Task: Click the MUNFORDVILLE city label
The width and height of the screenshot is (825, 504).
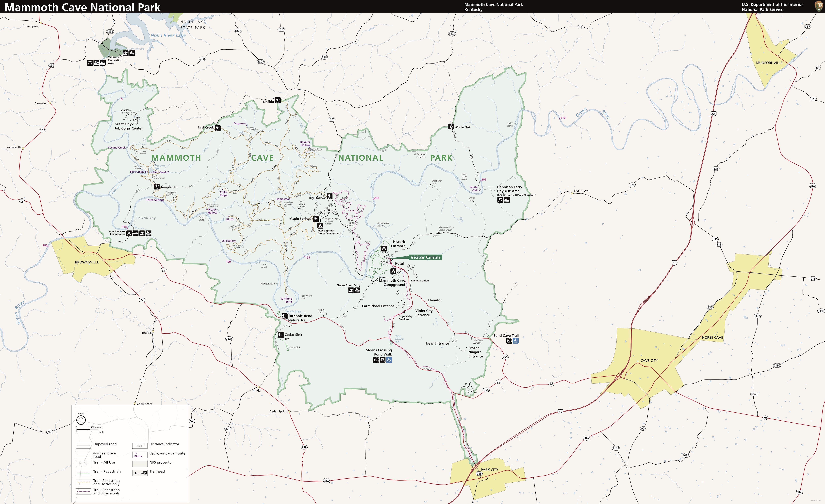Action: click(x=769, y=63)
